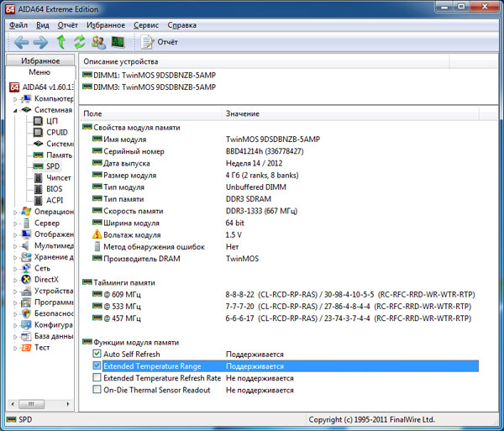This screenshot has height=431, width=504.
Task: Click the warning icon beside Вольтаж модуля
Action: coord(97,234)
